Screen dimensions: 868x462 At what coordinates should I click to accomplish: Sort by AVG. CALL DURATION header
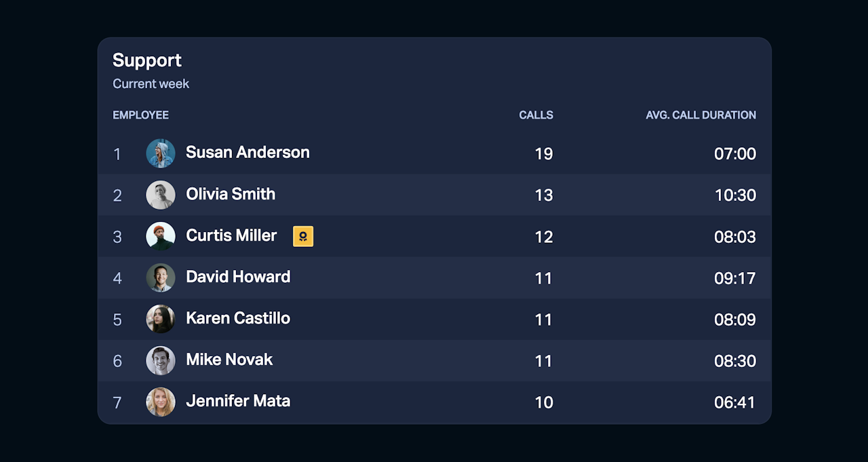pyautogui.click(x=701, y=115)
